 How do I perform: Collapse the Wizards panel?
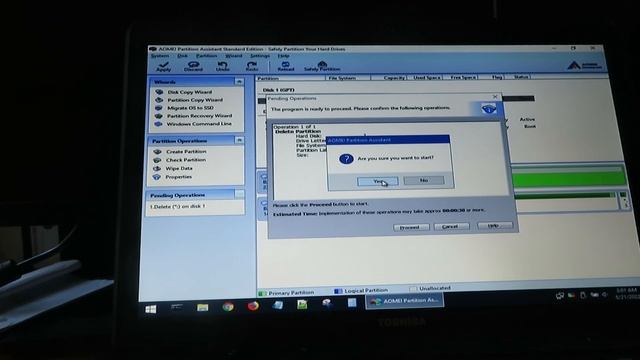tap(239, 82)
